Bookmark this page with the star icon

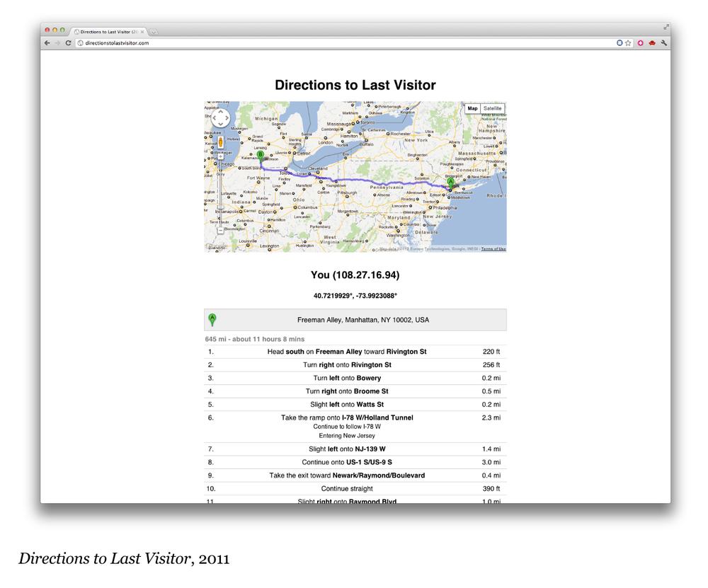tap(628, 43)
